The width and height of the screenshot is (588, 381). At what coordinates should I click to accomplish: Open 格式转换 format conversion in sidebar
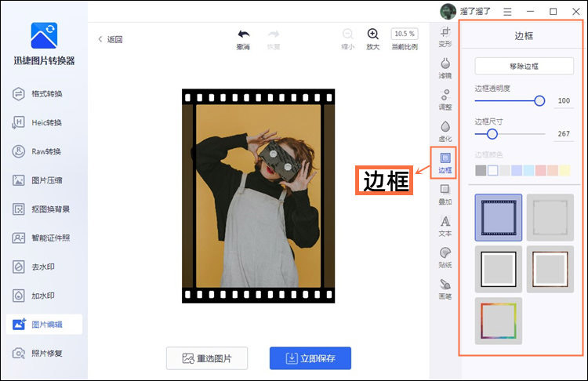(x=44, y=94)
